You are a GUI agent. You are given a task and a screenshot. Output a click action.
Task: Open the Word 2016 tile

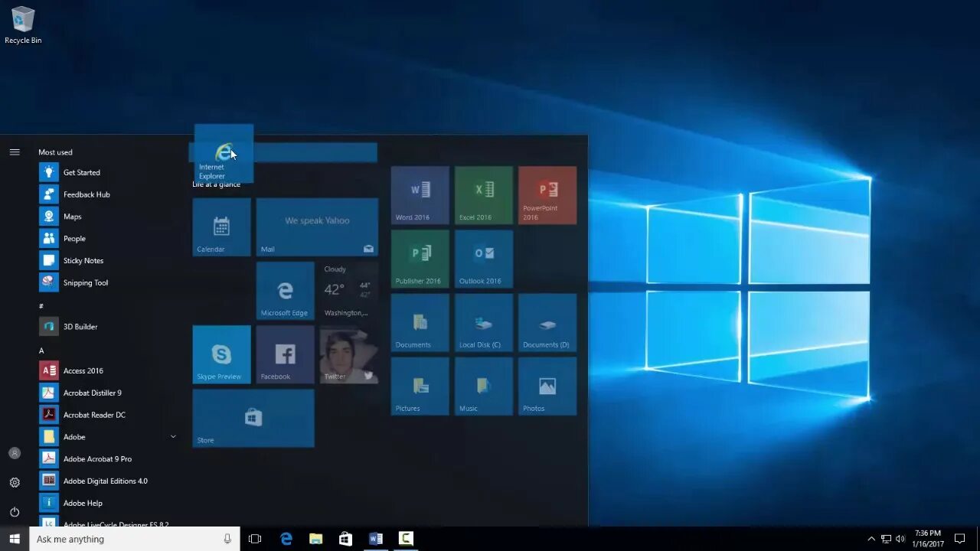420,195
